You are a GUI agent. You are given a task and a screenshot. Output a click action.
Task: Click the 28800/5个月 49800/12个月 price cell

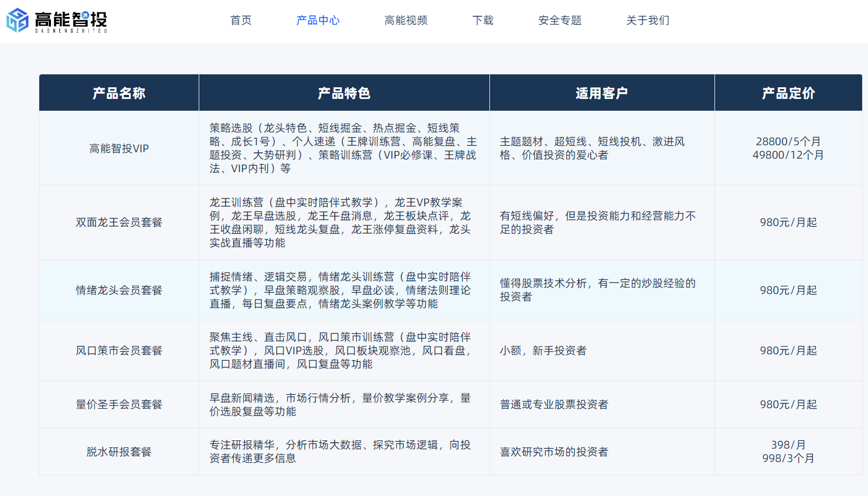788,148
